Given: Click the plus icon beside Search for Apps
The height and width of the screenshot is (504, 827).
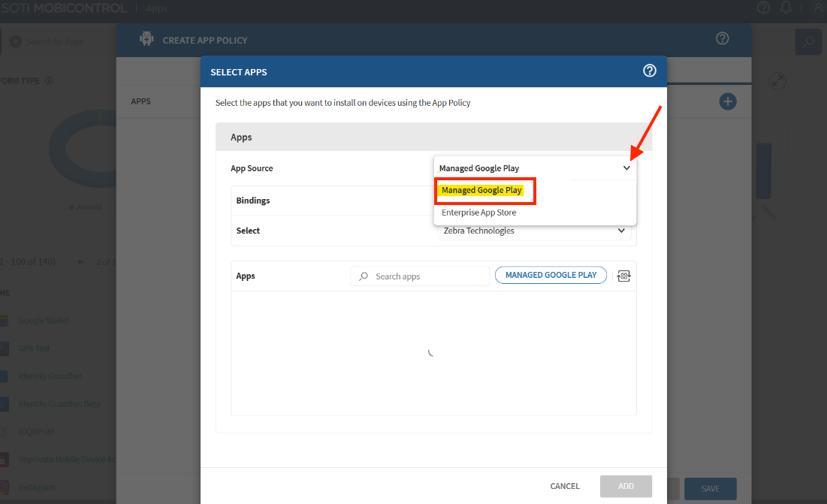Looking at the screenshot, I should (16, 41).
